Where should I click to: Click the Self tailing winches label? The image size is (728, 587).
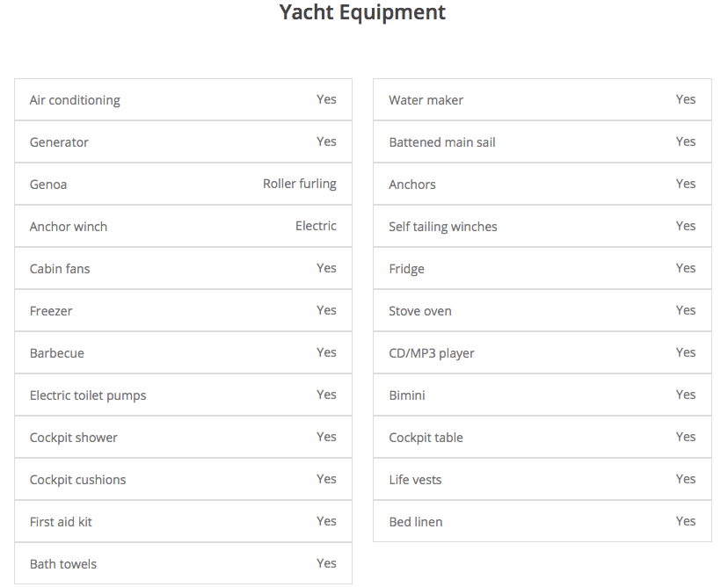[443, 227]
